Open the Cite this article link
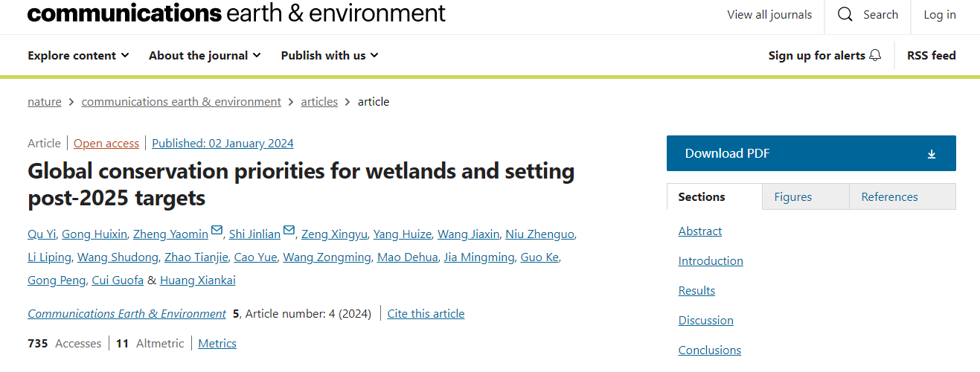980x372 pixels. [426, 313]
